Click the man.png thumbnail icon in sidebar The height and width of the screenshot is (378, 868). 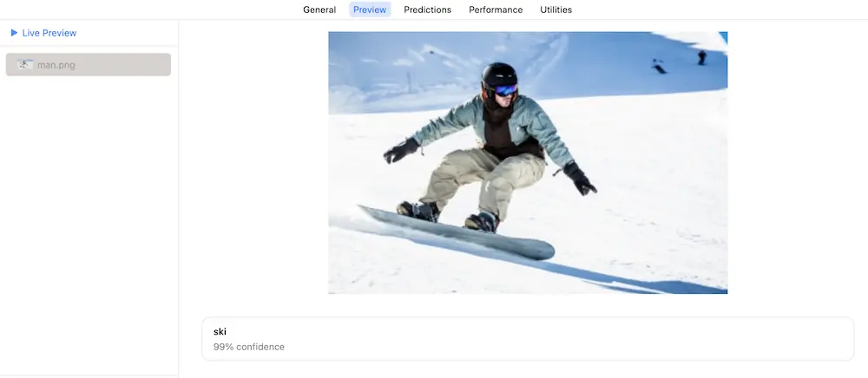coord(25,65)
